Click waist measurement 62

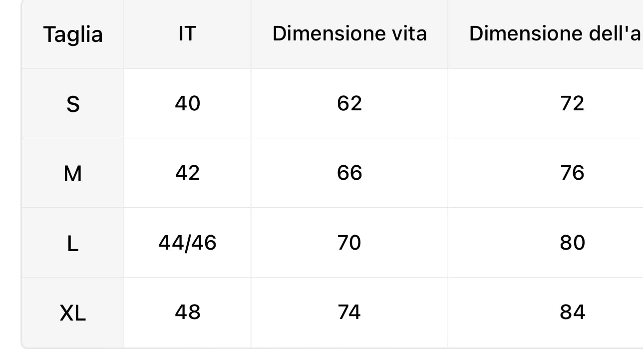[349, 103]
